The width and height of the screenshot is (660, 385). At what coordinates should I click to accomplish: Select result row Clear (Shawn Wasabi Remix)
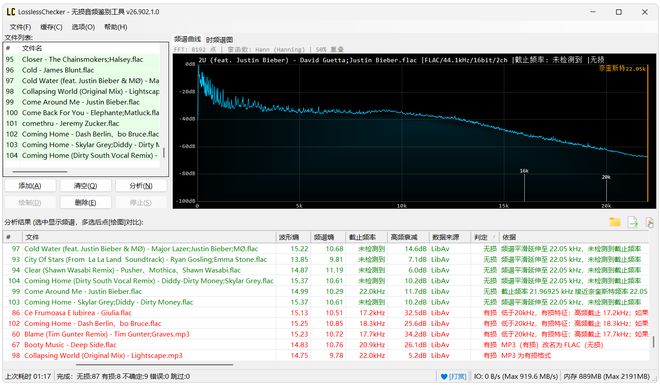327,270
